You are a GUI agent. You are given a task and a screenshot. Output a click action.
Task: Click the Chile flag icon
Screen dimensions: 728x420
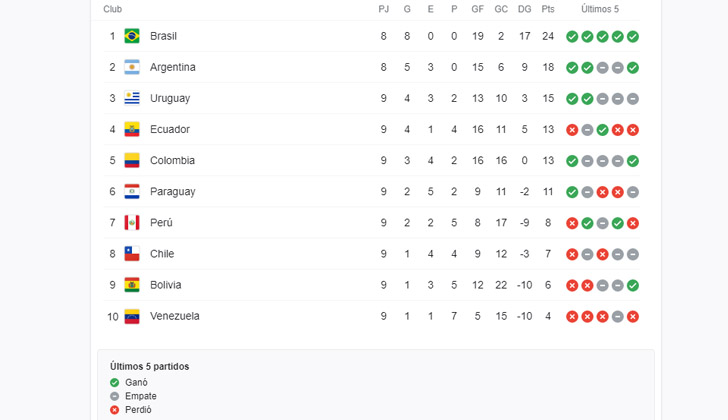coord(132,254)
